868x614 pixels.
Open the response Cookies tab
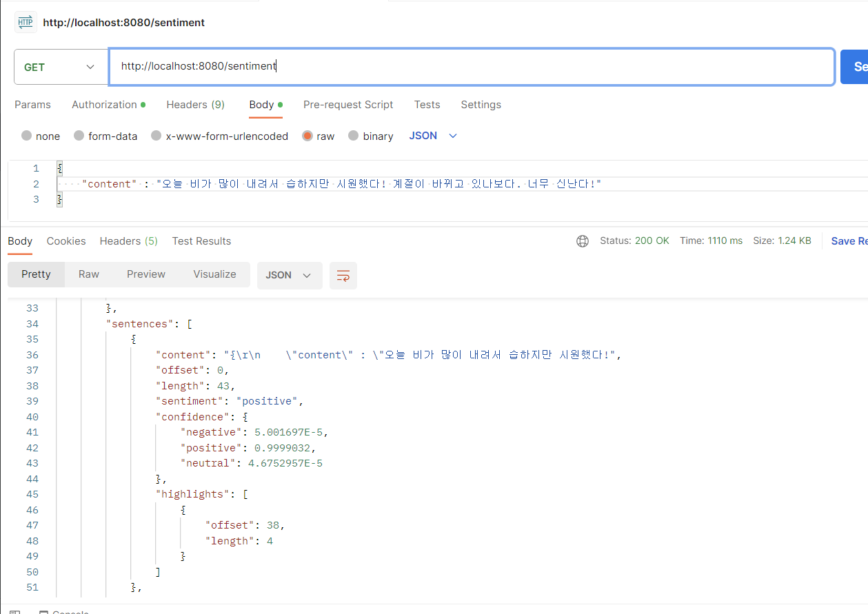click(x=66, y=241)
